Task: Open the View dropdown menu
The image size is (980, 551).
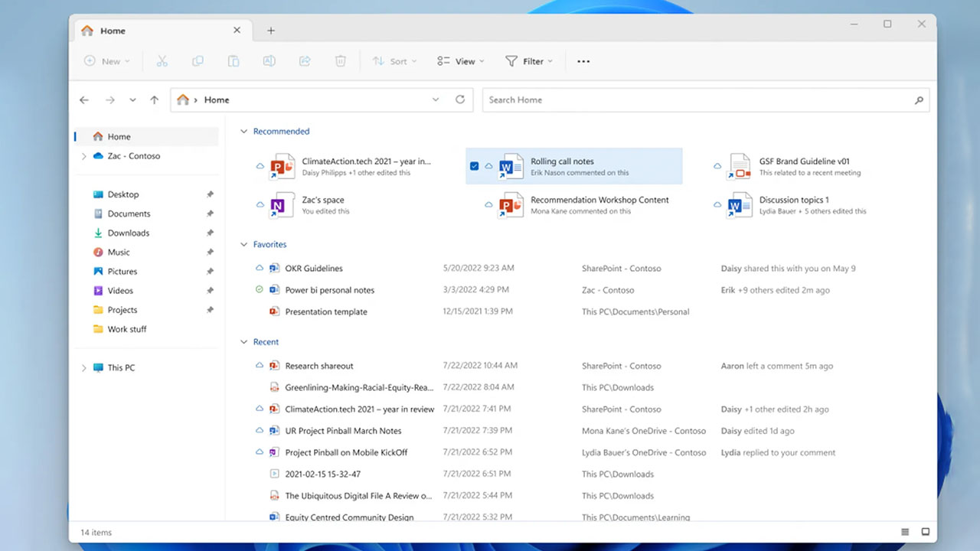Action: [x=461, y=61]
